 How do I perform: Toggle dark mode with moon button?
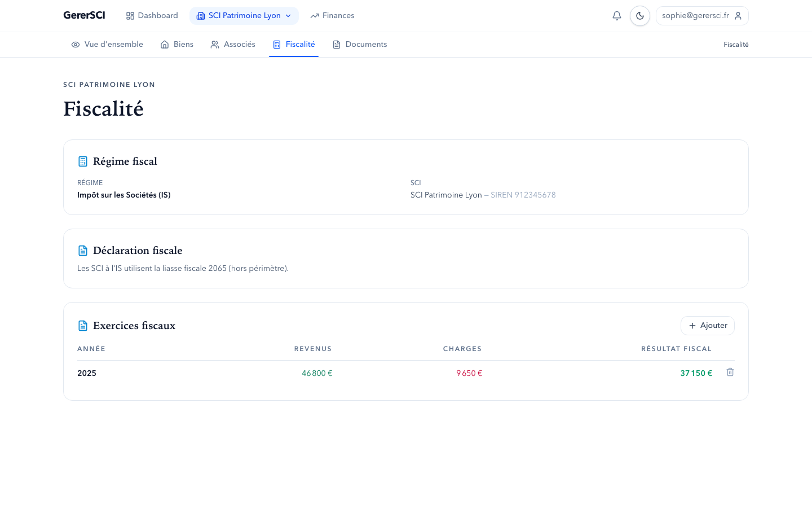[x=640, y=16]
